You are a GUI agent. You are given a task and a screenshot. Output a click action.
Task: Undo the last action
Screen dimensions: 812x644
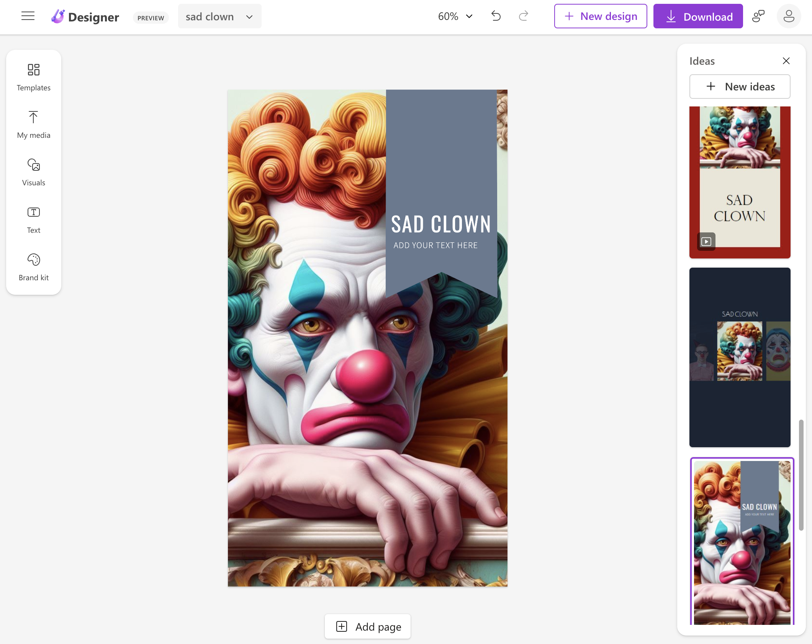pos(496,16)
